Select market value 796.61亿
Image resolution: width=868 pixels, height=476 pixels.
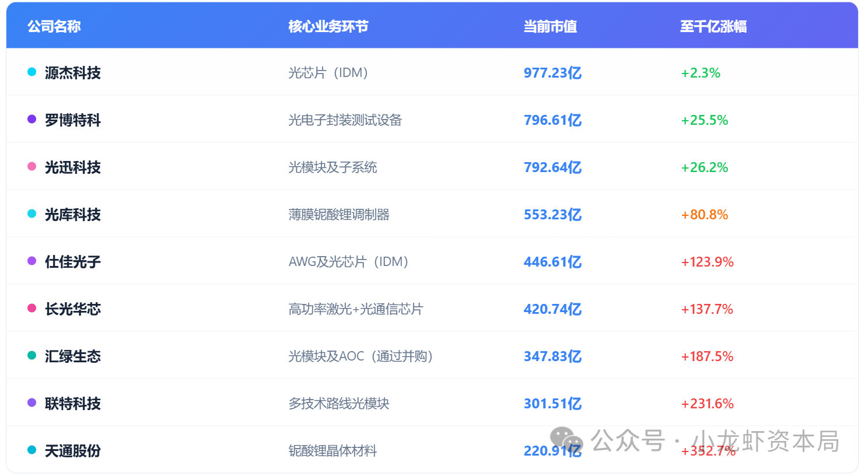(x=552, y=120)
